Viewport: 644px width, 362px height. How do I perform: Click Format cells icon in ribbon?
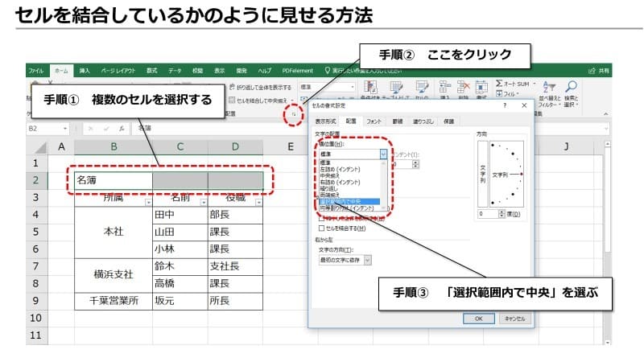coord(481,87)
